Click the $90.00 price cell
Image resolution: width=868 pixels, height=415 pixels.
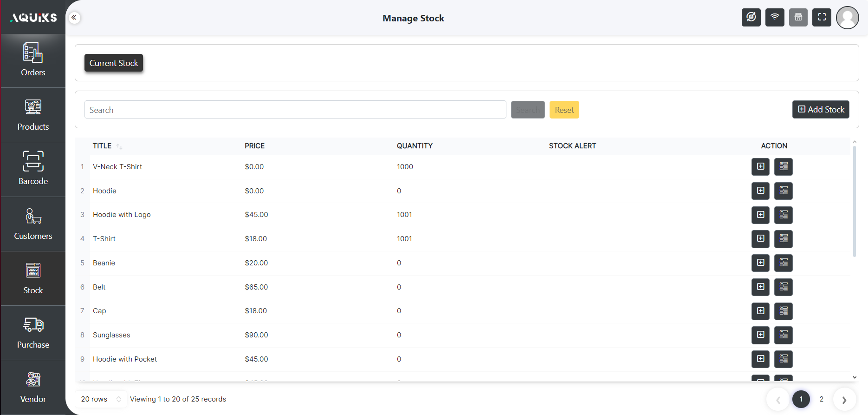(x=256, y=335)
